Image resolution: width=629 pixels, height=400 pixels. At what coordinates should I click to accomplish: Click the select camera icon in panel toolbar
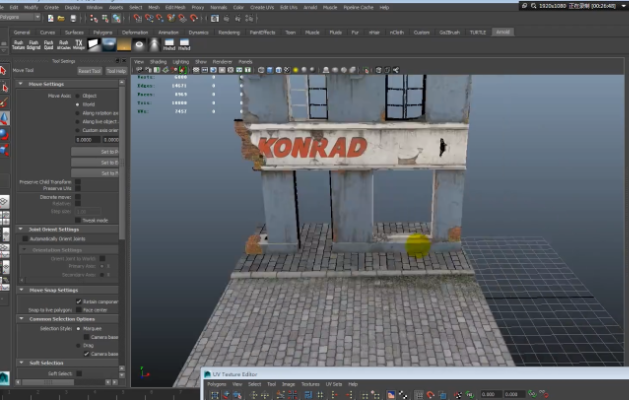point(139,70)
